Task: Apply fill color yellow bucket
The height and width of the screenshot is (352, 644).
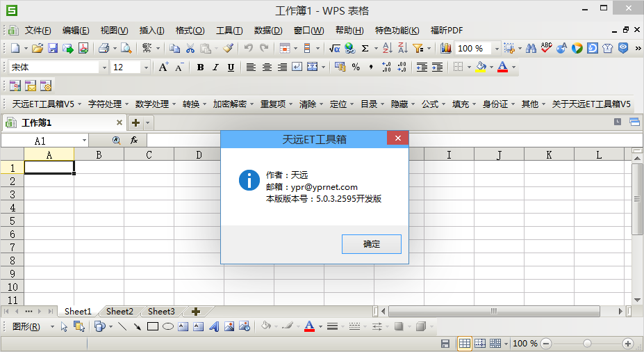Action: click(x=481, y=67)
